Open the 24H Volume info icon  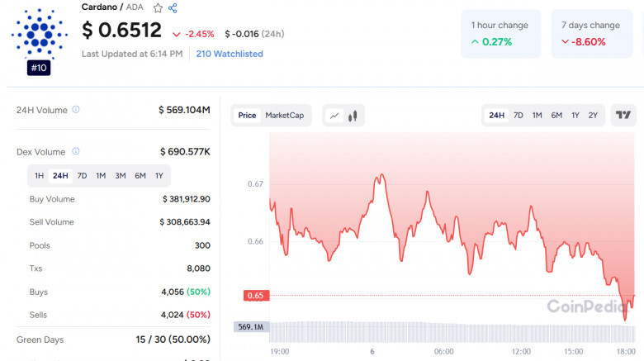click(x=76, y=109)
